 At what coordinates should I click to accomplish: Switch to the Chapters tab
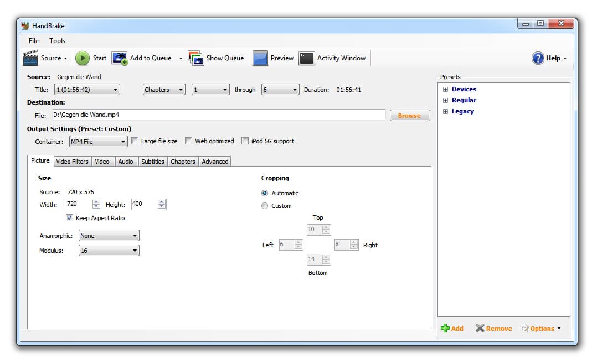[183, 162]
